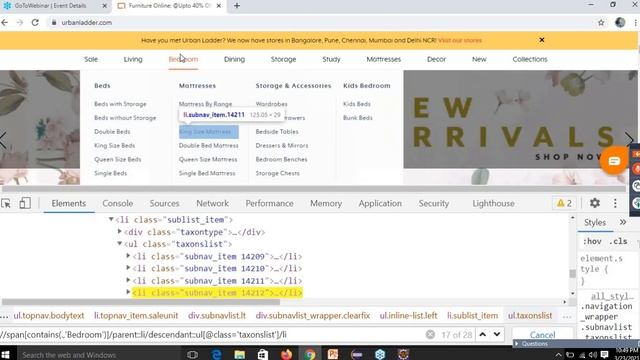Open the Chrome profile avatar
The image size is (640, 360).
tap(620, 22)
